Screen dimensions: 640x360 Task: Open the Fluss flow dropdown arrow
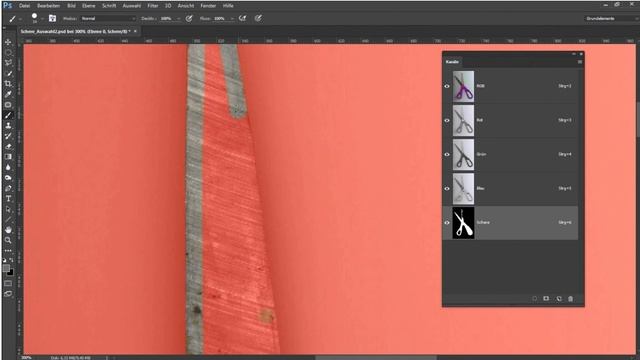coord(232,18)
